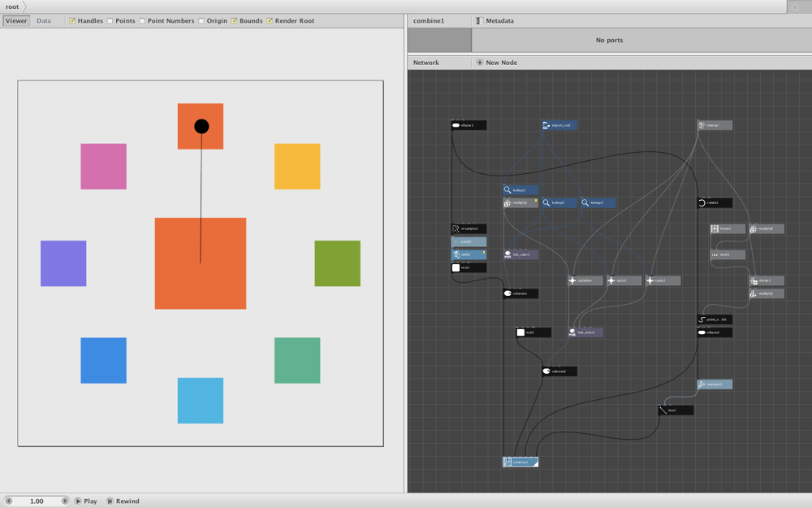
Task: Switch to the Viewer tab
Action: coord(16,21)
